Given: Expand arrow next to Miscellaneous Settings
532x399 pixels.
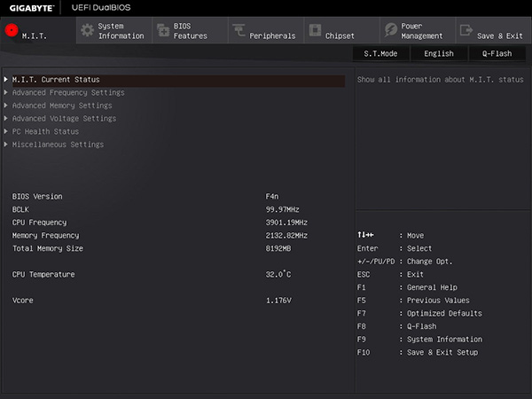Looking at the screenshot, I should [x=6, y=145].
